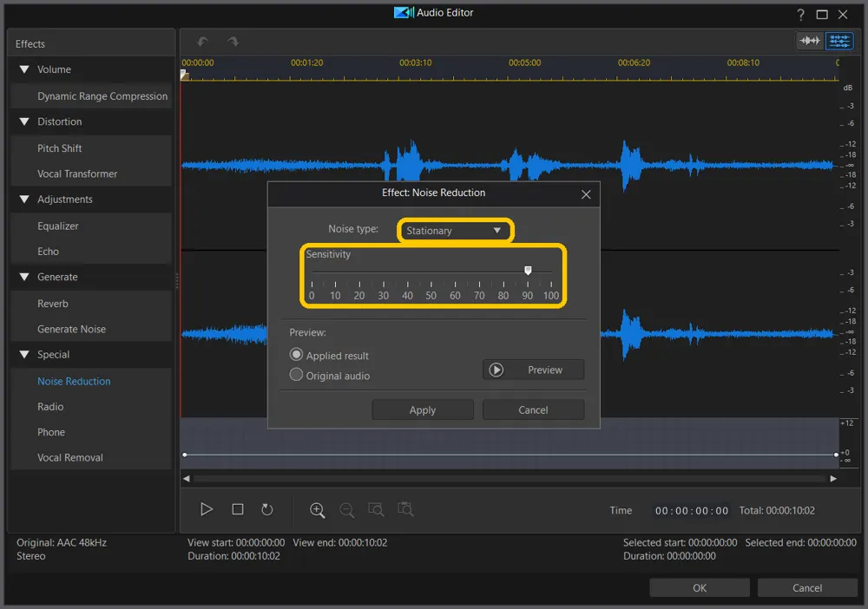Click the horizontal scrollbar under the waveform
Screen dimensions: 868x609
click(510, 479)
